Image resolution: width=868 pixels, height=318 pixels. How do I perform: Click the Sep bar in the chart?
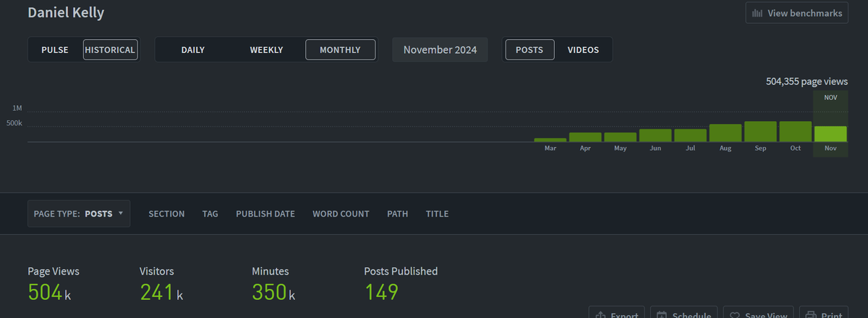(760, 132)
